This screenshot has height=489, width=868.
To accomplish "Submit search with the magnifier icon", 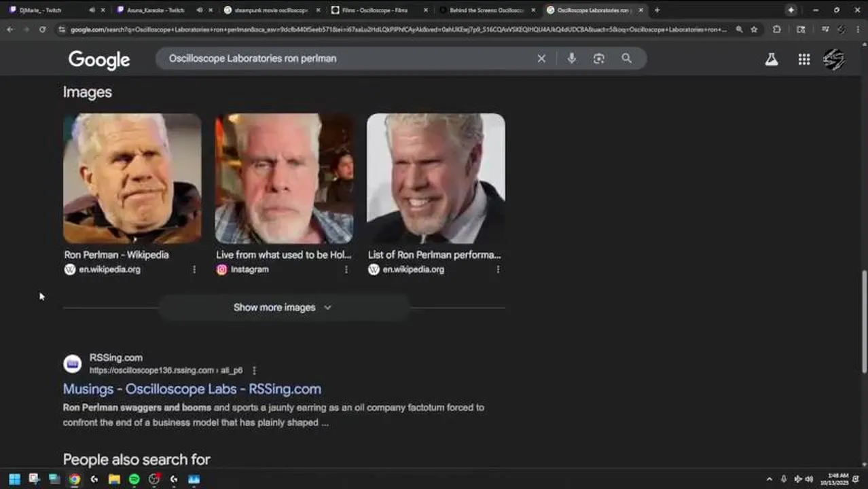I will click(x=626, y=58).
